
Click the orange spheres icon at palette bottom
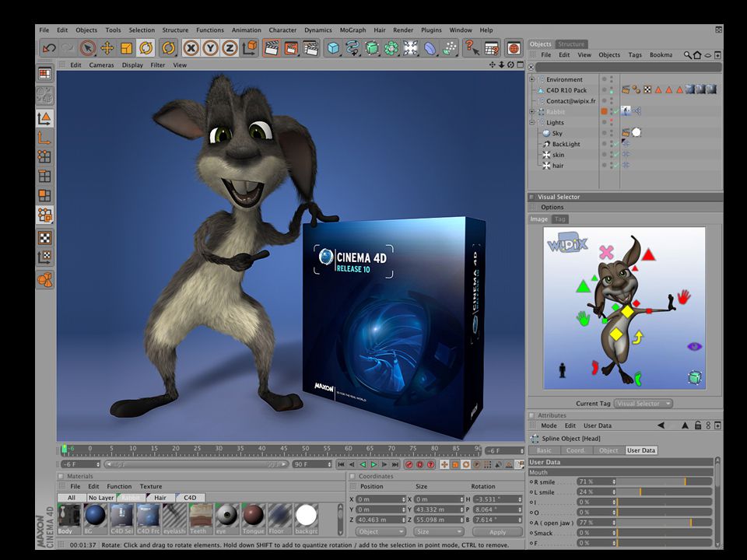(x=45, y=279)
